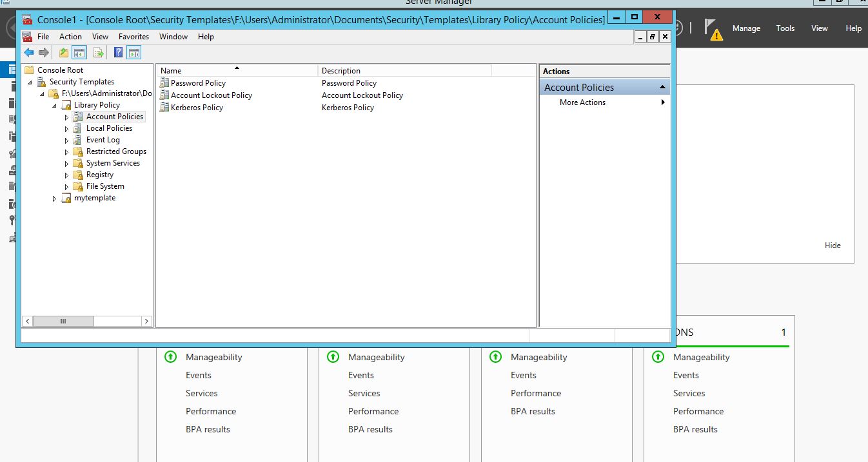Expand More Actions submenu arrow
The image size is (868, 462).
(x=662, y=102)
